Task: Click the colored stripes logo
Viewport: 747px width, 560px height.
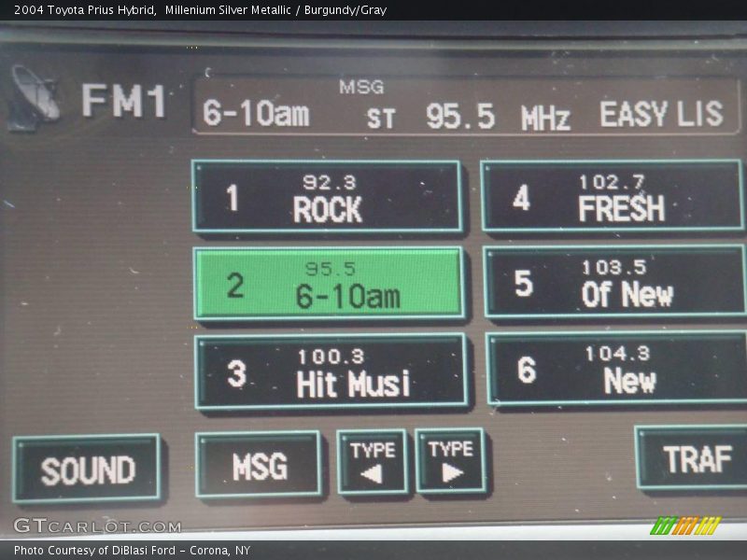Action: click(x=684, y=525)
